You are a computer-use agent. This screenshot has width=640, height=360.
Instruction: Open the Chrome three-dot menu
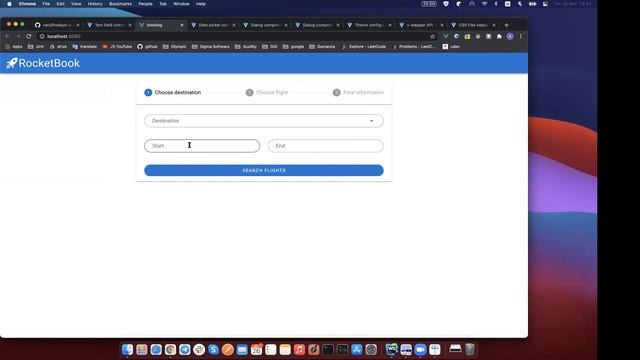(521, 36)
